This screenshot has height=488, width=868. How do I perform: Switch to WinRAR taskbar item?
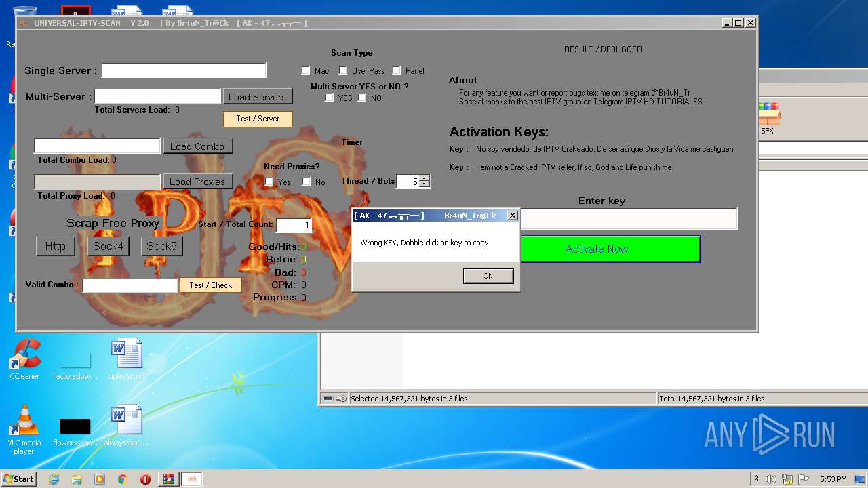coord(168,479)
